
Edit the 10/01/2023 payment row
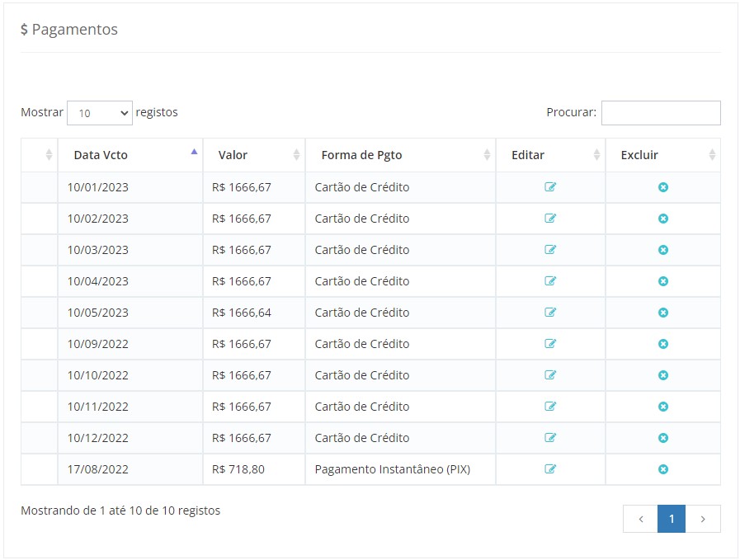click(550, 187)
